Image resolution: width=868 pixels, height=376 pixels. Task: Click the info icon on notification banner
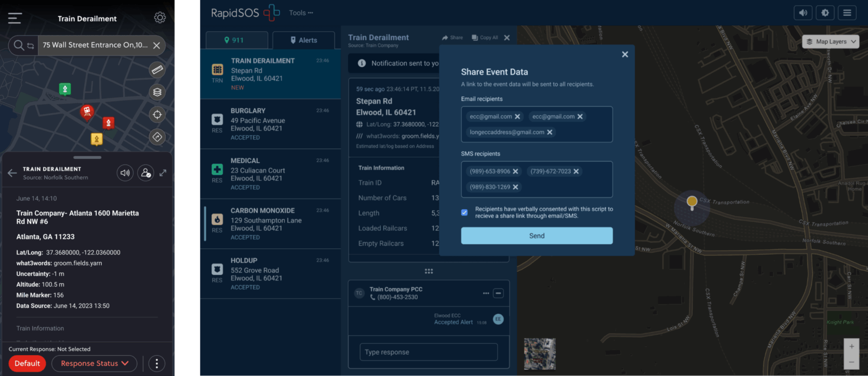[x=362, y=63]
